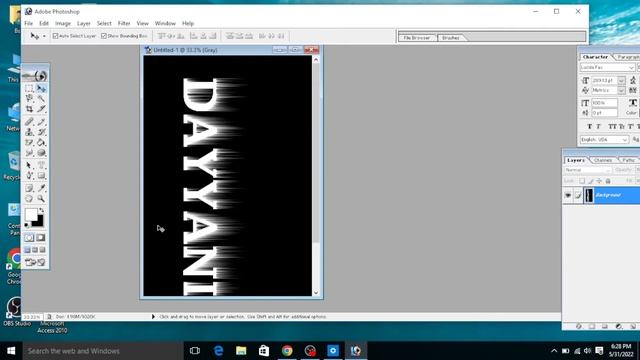The height and width of the screenshot is (360, 640).
Task: Switch to Quick Mask Mode
Action: [x=41, y=238]
